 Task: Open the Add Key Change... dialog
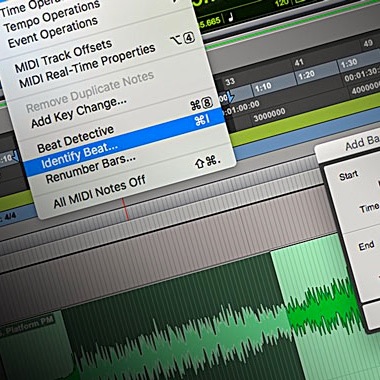pos(79,112)
